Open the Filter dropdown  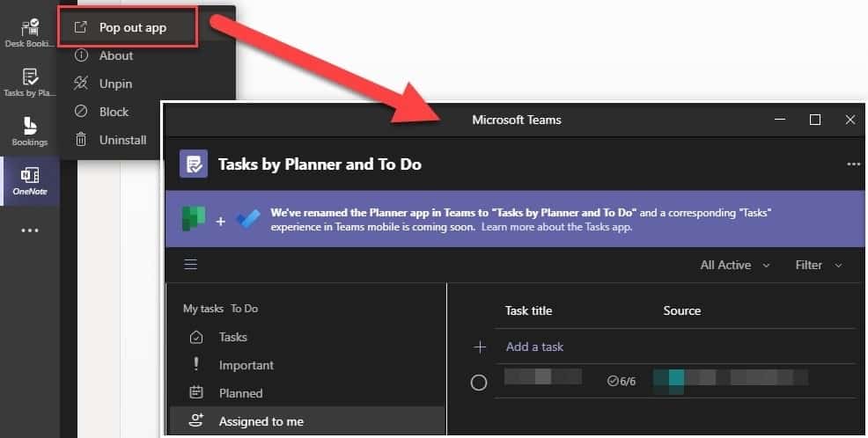818,265
